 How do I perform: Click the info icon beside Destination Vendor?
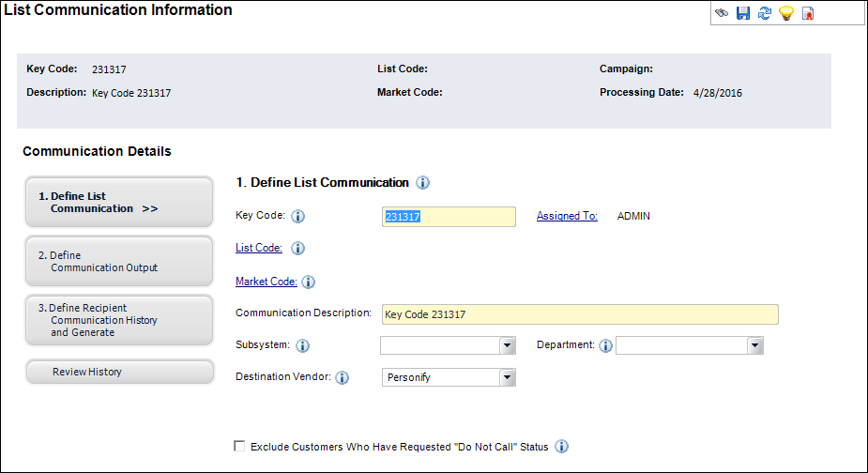click(x=343, y=377)
